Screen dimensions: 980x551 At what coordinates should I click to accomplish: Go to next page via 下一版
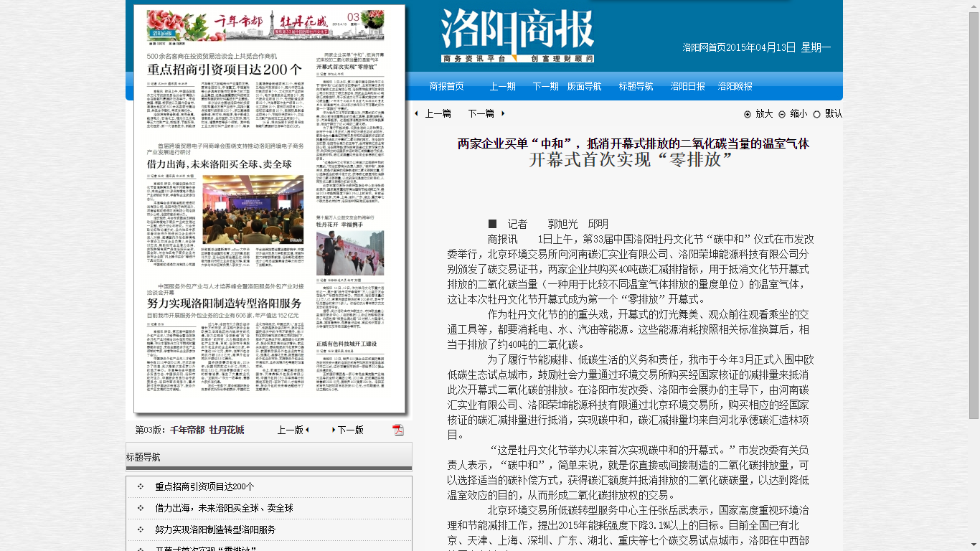351,430
